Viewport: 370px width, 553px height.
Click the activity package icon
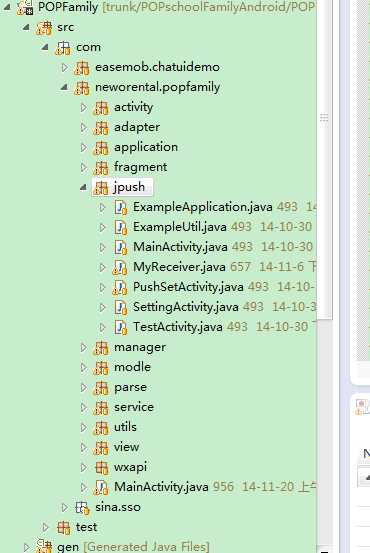point(101,108)
